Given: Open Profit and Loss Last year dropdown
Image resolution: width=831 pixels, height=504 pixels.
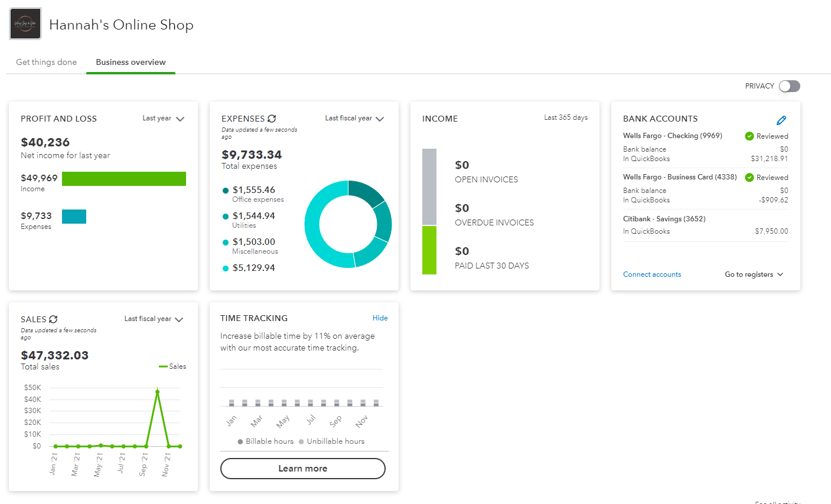Looking at the screenshot, I should (x=164, y=119).
